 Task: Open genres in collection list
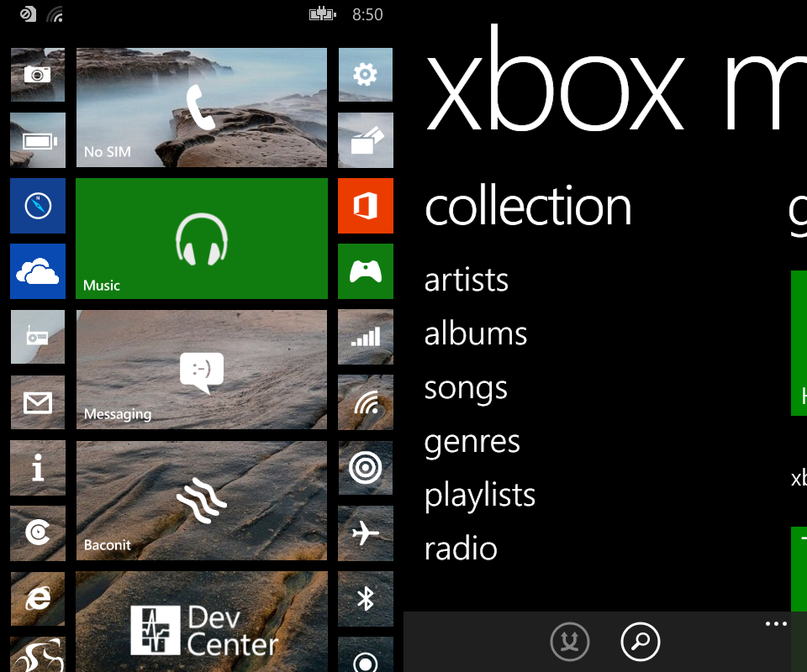[472, 442]
